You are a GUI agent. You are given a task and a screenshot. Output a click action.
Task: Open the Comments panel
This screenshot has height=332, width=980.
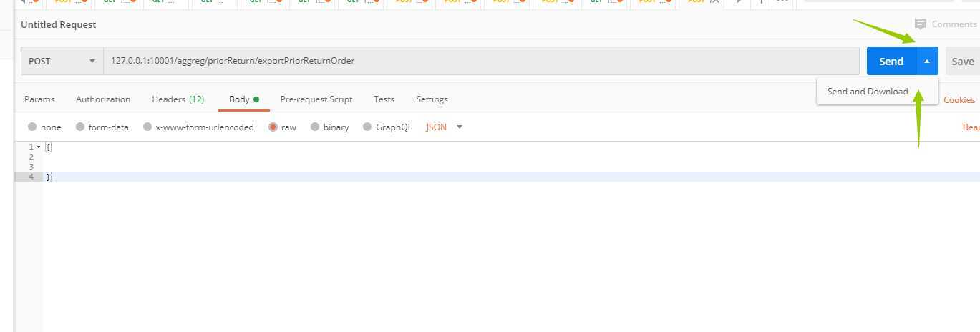tap(945, 24)
